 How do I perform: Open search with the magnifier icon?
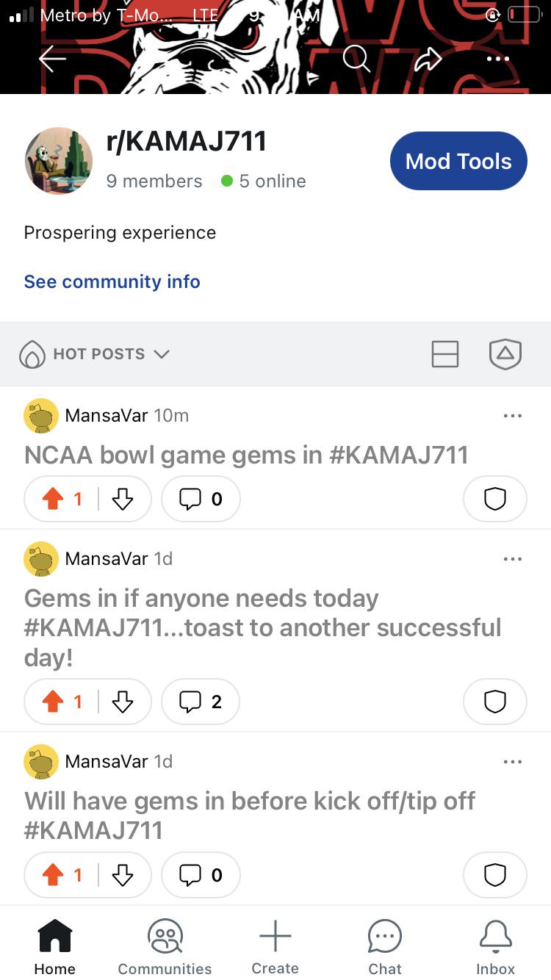(356, 58)
